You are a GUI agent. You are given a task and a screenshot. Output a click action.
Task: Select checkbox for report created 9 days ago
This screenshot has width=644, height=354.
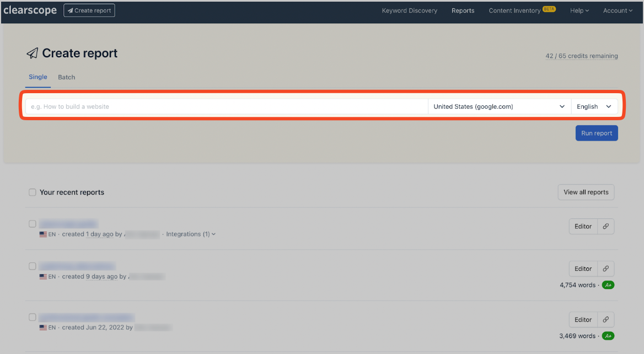point(33,266)
